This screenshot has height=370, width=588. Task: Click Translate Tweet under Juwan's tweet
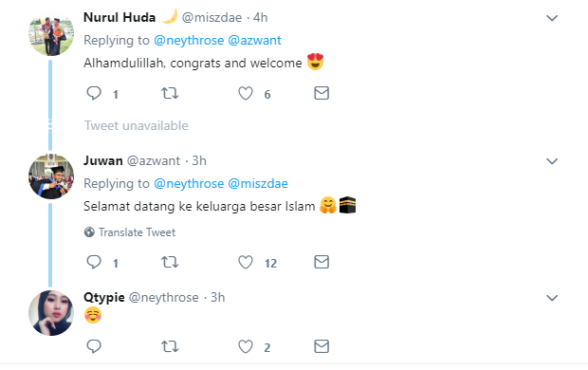pos(130,232)
